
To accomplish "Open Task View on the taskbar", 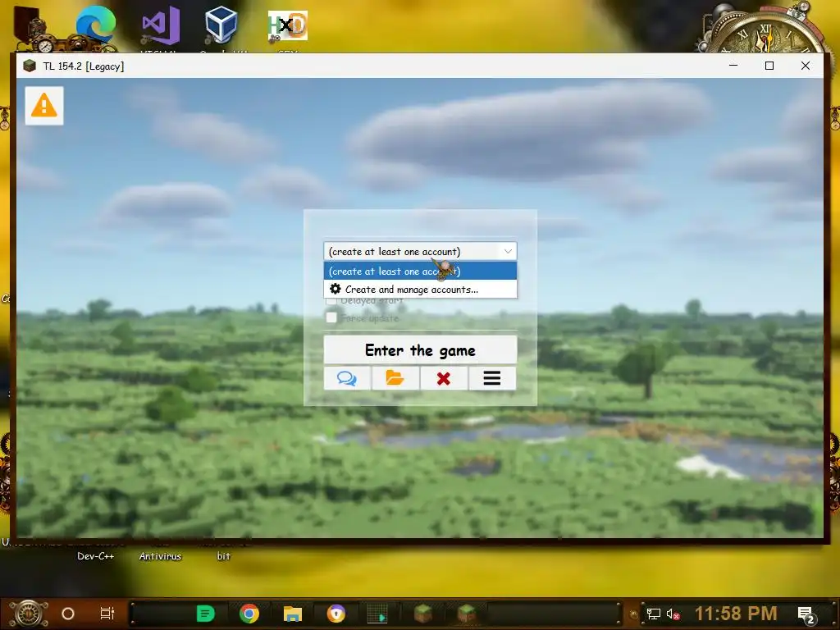I will (107, 614).
